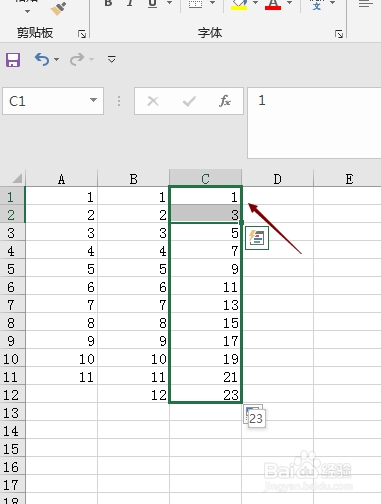Click cell A8 containing 8

[61, 323]
